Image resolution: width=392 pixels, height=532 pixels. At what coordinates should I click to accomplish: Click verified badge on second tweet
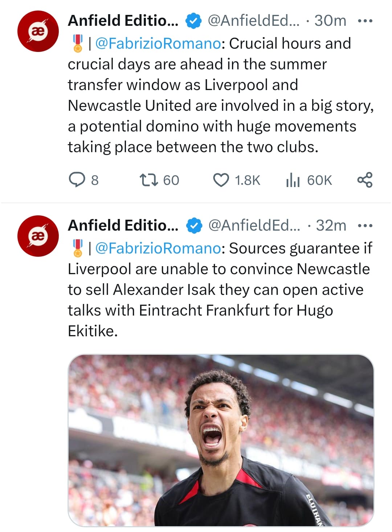(194, 226)
